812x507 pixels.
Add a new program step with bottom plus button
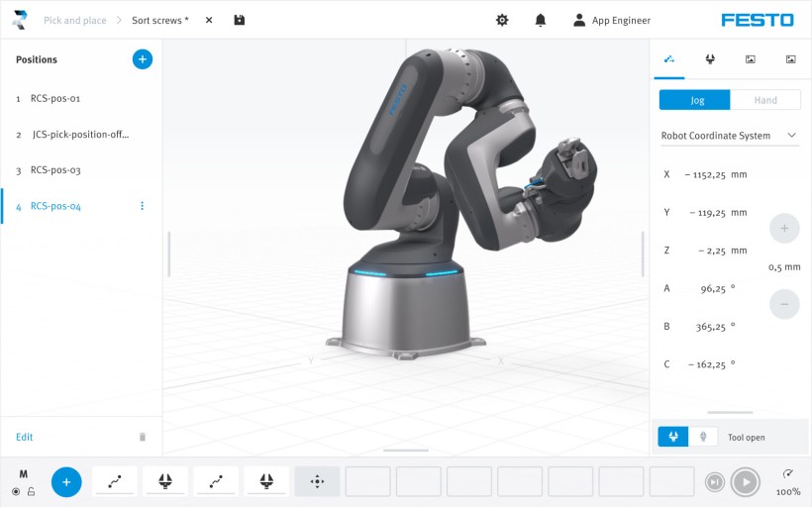(x=66, y=482)
